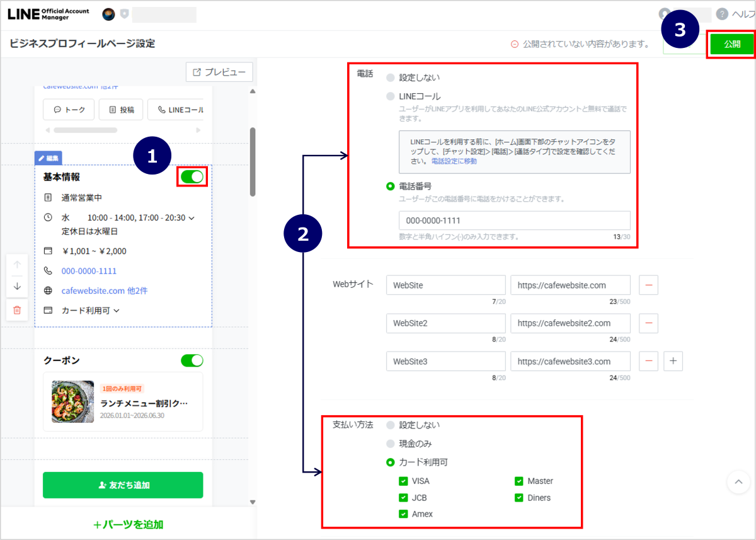The image size is (756, 540).
Task: Open the 電話設定に移動 link
Action: click(x=454, y=161)
